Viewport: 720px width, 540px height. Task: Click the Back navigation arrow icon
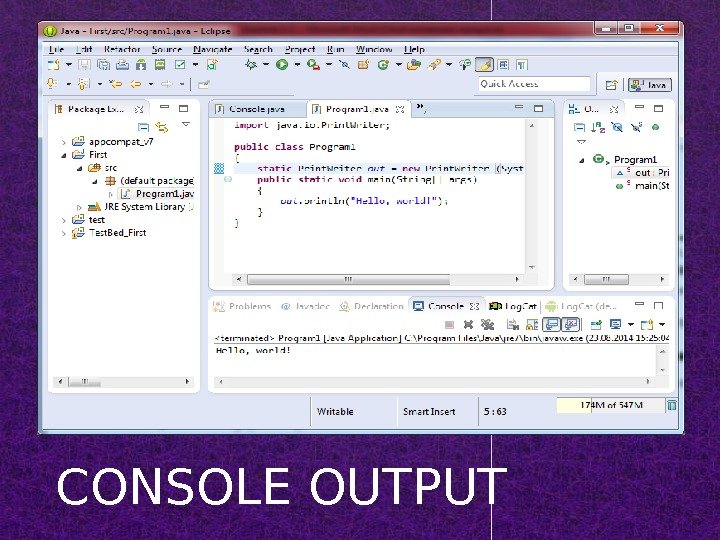pos(135,84)
